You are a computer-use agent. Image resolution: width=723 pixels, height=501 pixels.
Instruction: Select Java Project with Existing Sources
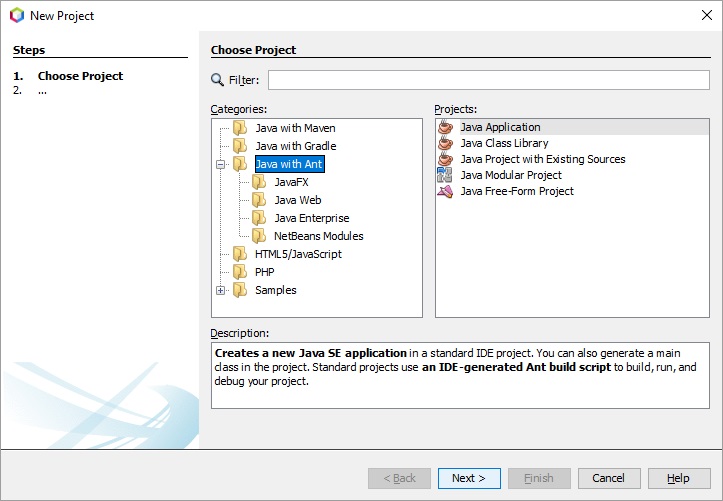click(543, 159)
